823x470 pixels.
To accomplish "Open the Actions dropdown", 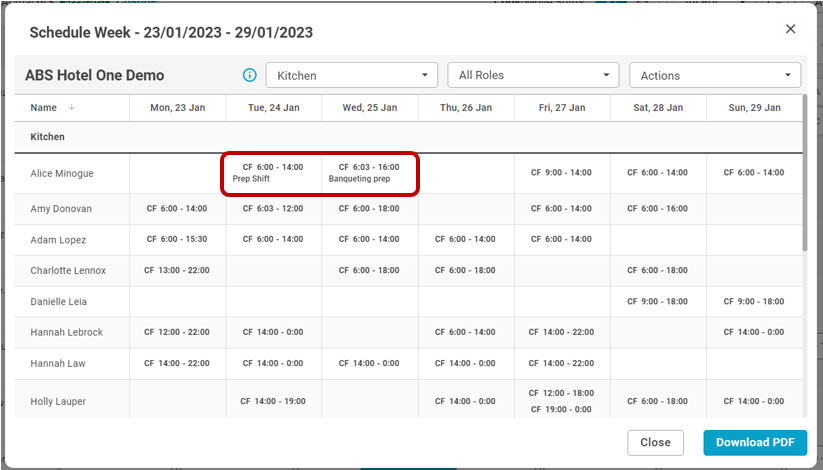I will (x=715, y=75).
